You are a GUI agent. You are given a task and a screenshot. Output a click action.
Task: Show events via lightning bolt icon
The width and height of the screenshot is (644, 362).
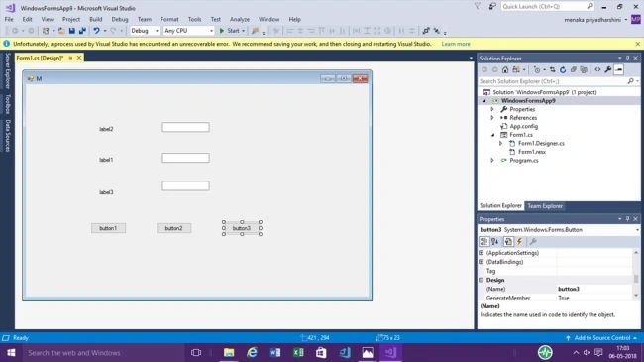click(519, 241)
